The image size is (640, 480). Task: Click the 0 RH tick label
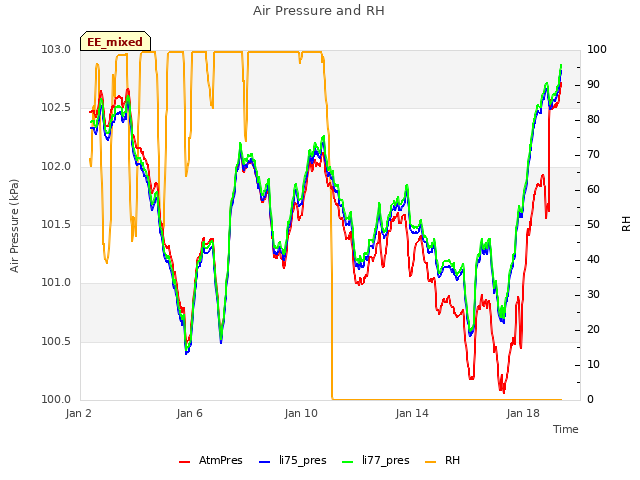590,400
